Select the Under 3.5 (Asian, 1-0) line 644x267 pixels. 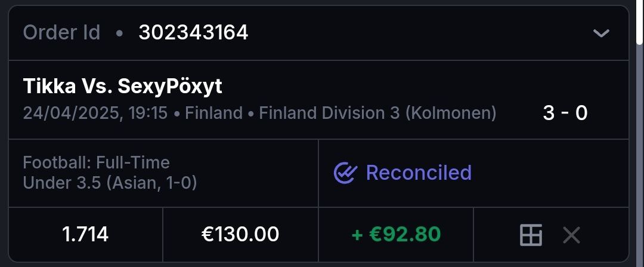tap(110, 182)
